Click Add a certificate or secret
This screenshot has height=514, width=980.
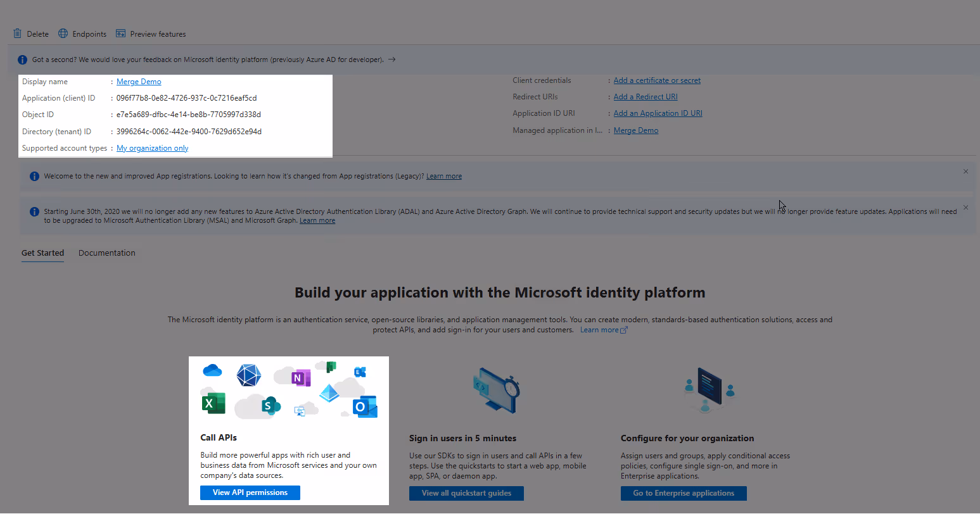tap(657, 80)
